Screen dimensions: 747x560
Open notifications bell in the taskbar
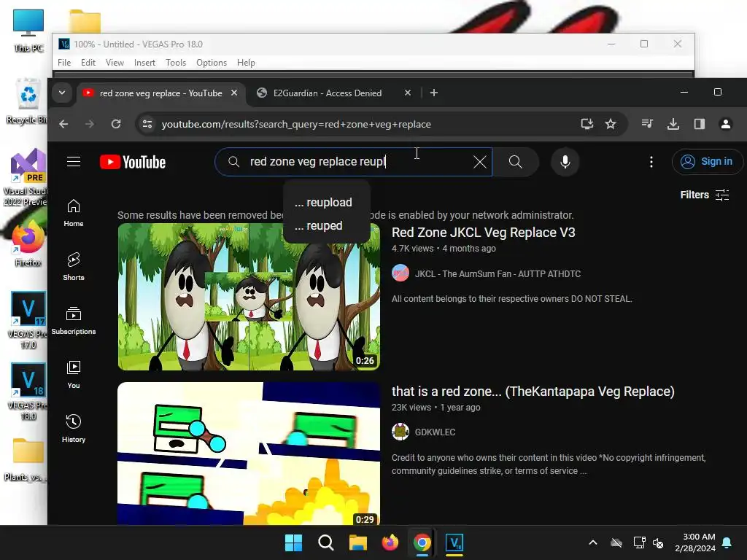click(727, 542)
